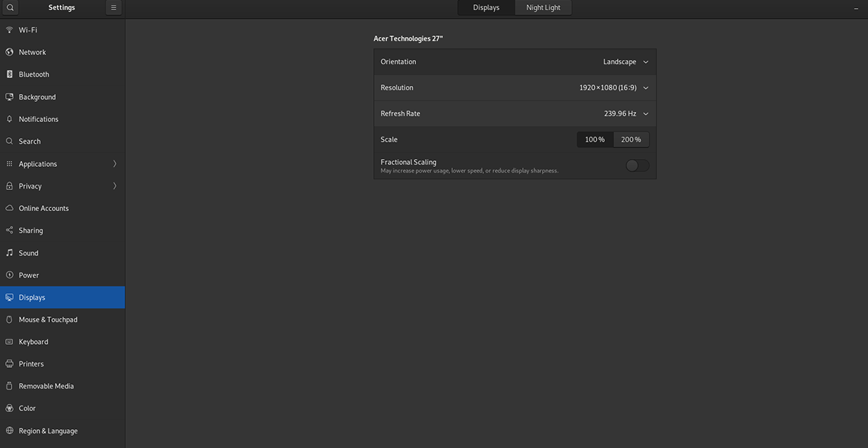This screenshot has width=868, height=448.
Task: Click the Privacy hand icon
Action: (9, 186)
